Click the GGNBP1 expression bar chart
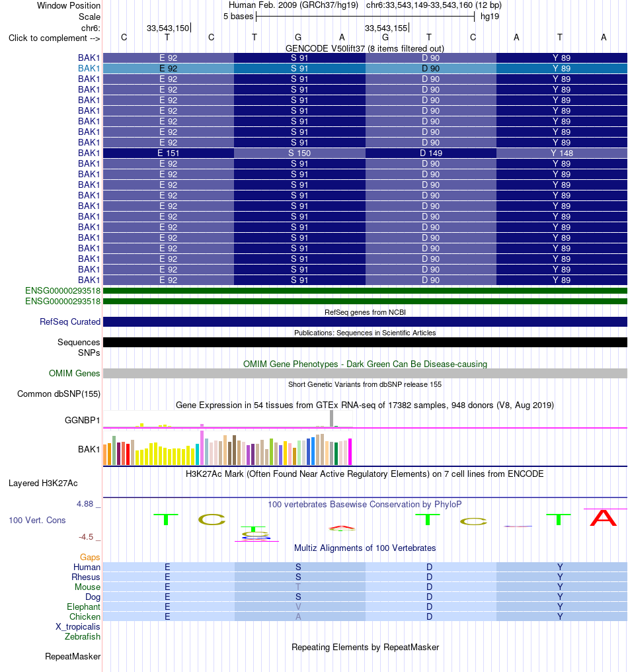Image resolution: width=628 pixels, height=672 pixels. [x=227, y=419]
